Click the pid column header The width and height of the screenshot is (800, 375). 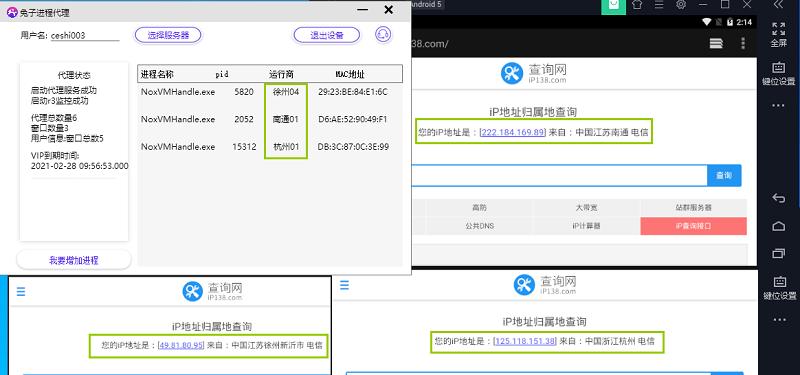(221, 74)
